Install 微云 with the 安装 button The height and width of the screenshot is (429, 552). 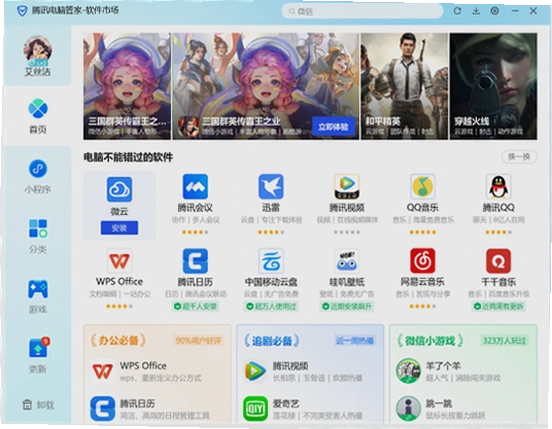pyautogui.click(x=119, y=228)
